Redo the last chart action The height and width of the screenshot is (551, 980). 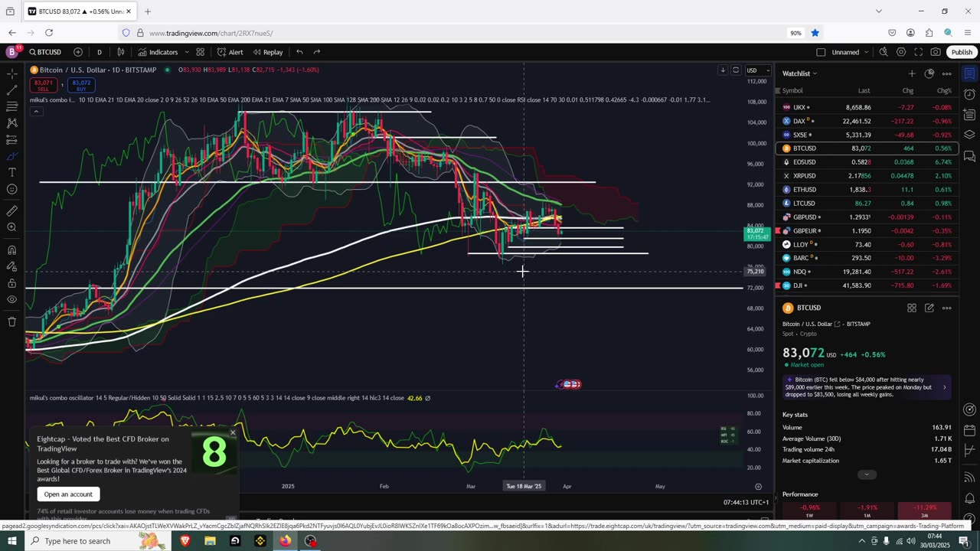(317, 52)
